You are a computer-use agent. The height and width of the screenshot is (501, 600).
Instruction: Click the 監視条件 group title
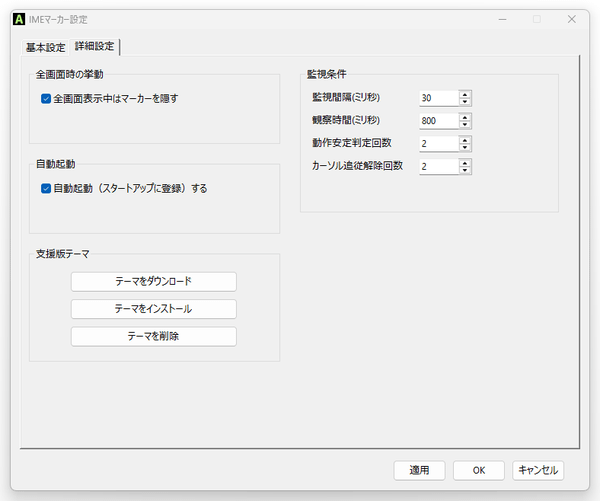tap(326, 74)
